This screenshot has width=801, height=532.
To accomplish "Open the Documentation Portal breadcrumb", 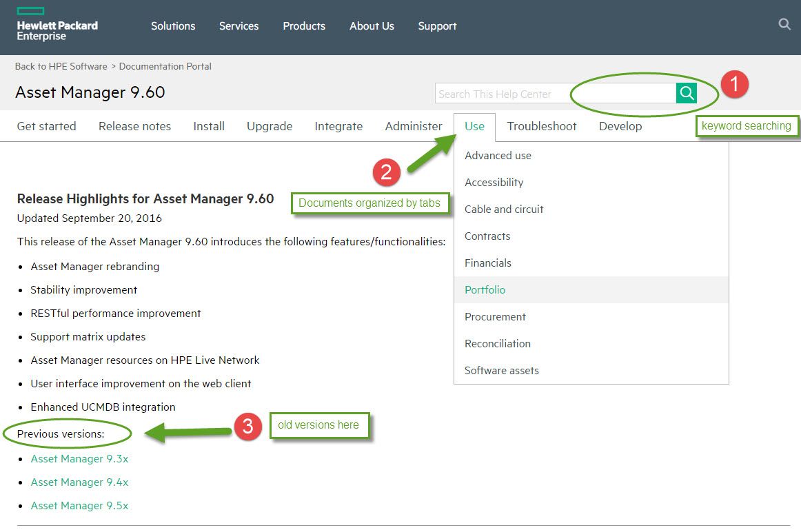I will [165, 66].
